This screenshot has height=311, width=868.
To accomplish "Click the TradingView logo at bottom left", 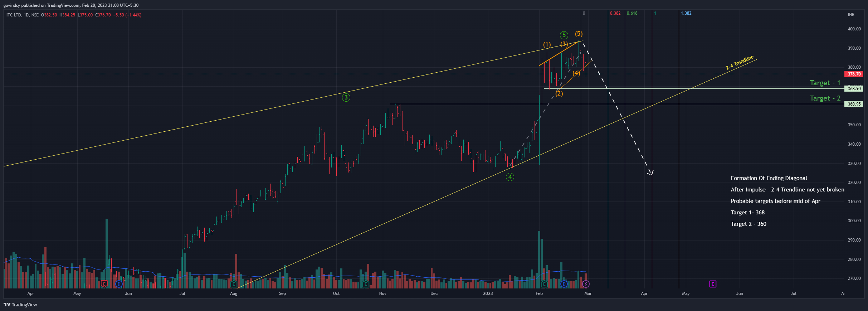I will [20, 305].
